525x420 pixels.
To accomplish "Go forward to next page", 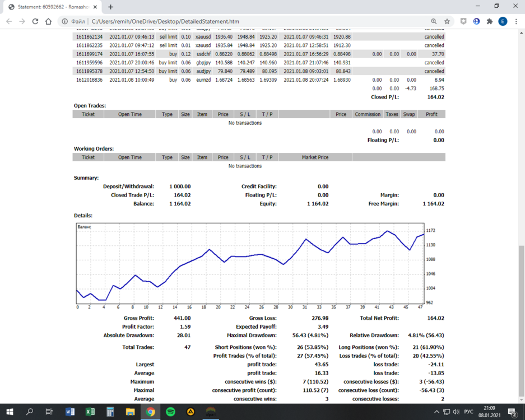I will click(22, 21).
